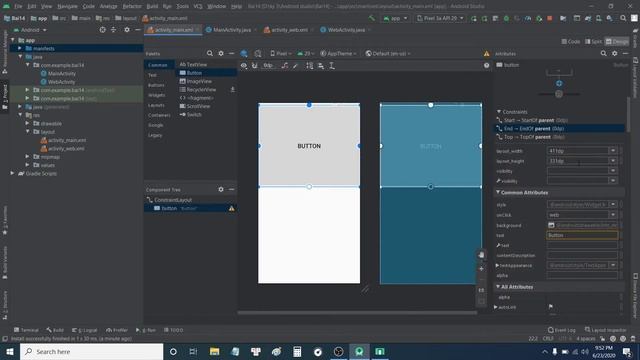The height and width of the screenshot is (360, 640).
Task: Click the layout warning triangle icon
Action: 487,53
